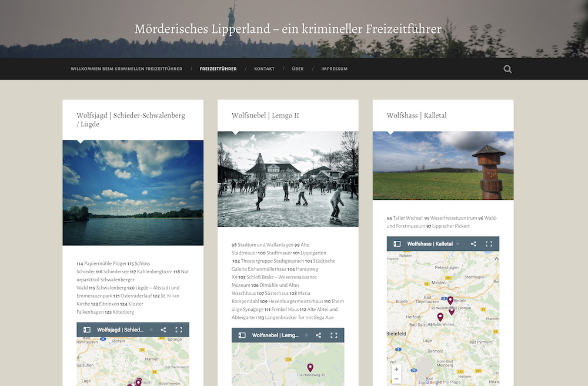This screenshot has height=386, width=588.
Task: Open the site search magnifier icon
Action: [x=507, y=69]
